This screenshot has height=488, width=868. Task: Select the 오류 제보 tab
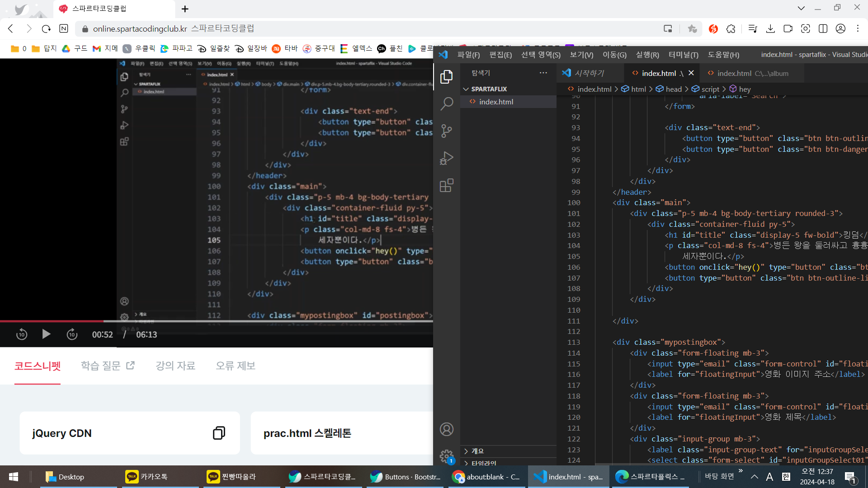tap(236, 366)
